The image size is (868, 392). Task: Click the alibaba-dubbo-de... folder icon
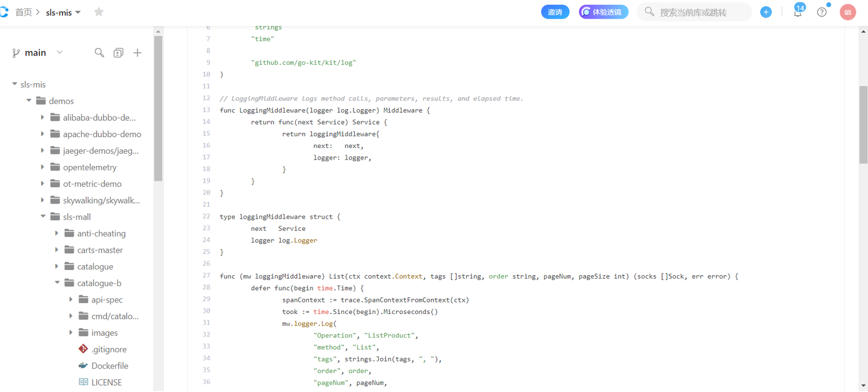[55, 117]
